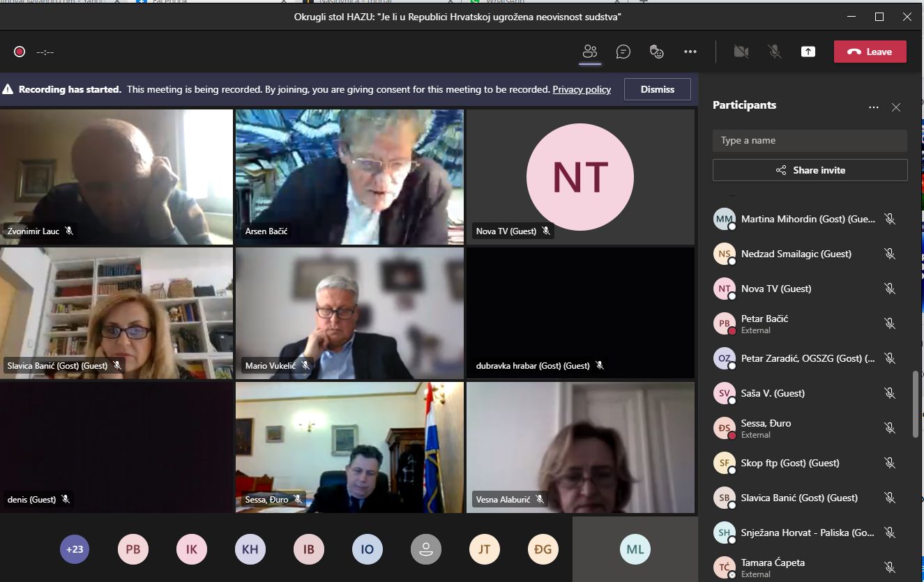
Task: Open the raise hand reactions icon
Action: tap(656, 52)
